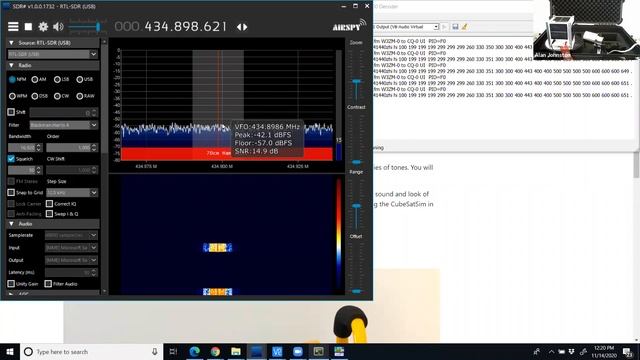640x360 pixels.
Task: Stop the SDR# radio with the stop button
Action: (28, 27)
